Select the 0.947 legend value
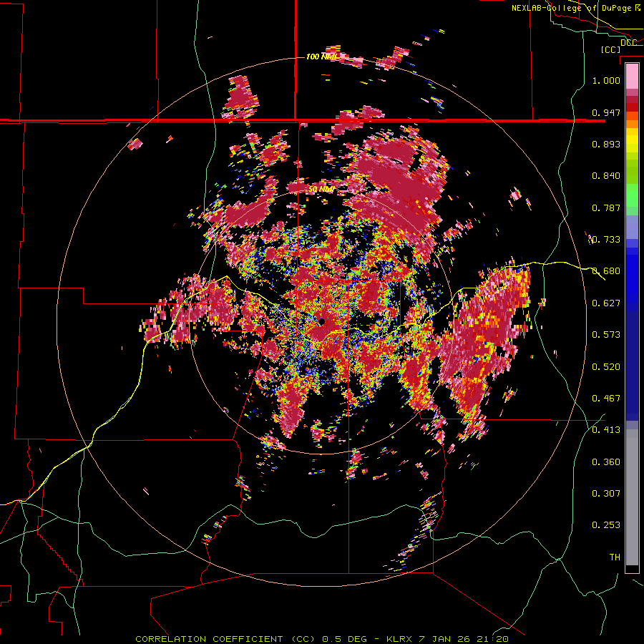This screenshot has width=644, height=644. (x=606, y=112)
